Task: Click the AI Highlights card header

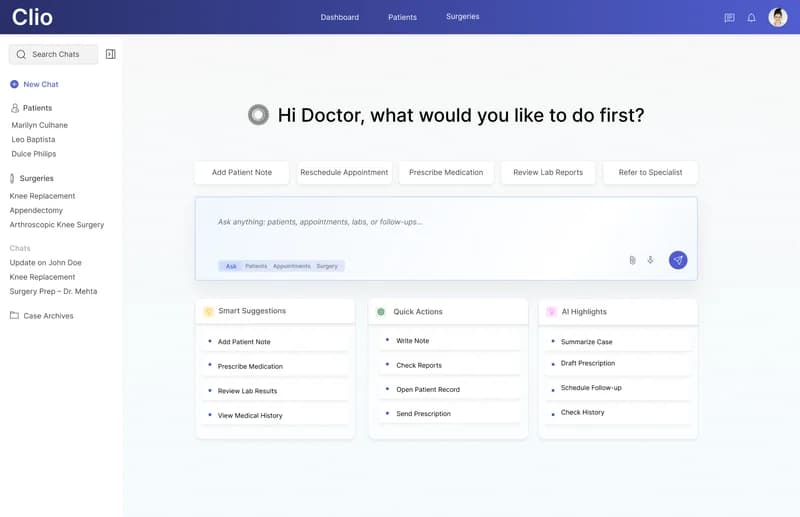Action: (618, 312)
